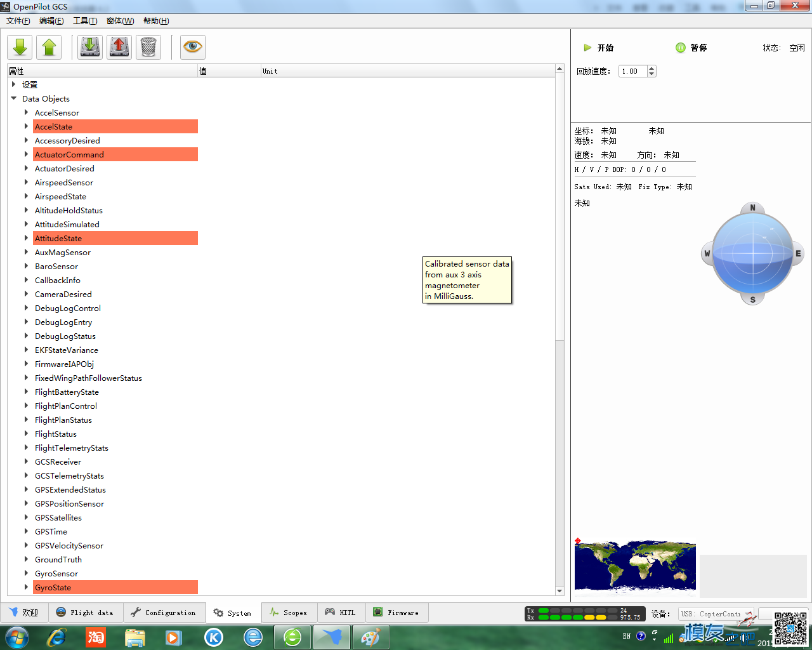Select the FixedWingPathFollowerStatus row
The image size is (812, 650).
tap(115, 378)
